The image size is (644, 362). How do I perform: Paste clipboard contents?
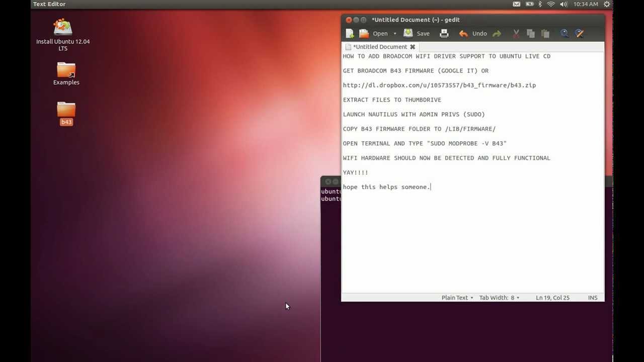coord(545,34)
